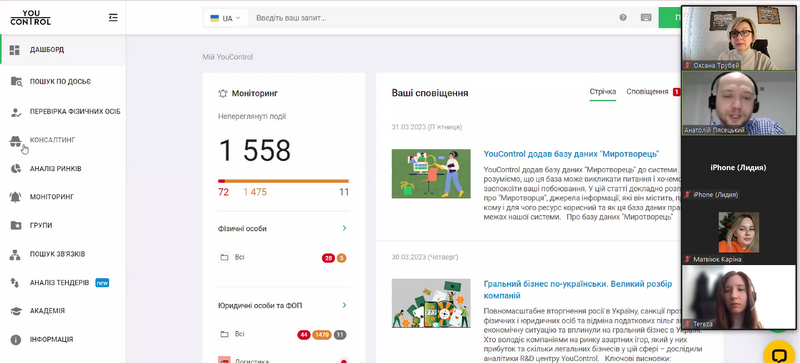Select the iPhone (Лидия) participant tile
Viewport: 800px width, 363px height.
coord(739,167)
